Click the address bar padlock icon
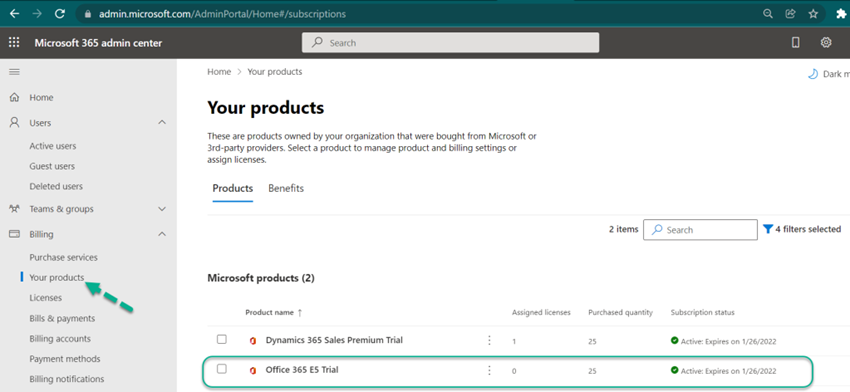850x392 pixels. tap(87, 15)
